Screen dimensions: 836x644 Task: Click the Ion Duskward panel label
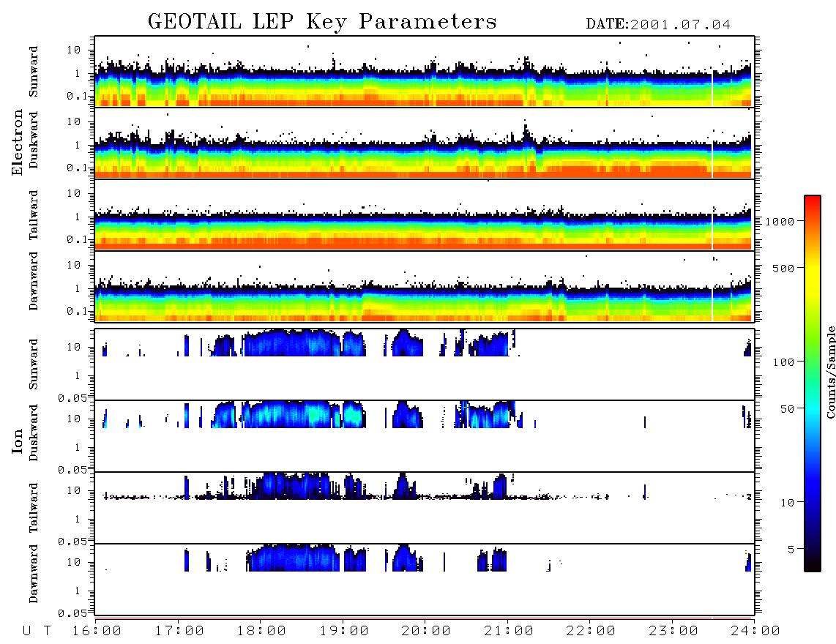pos(34,433)
